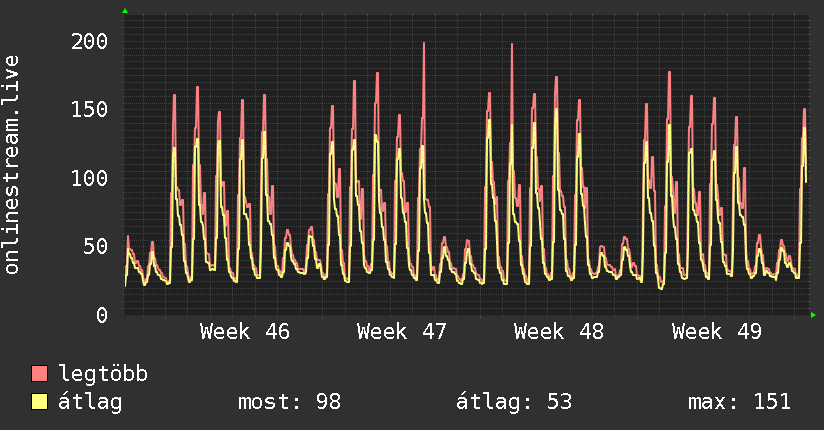824x430 pixels.
Task: Click the Week 47 axis label
Action: point(401,332)
